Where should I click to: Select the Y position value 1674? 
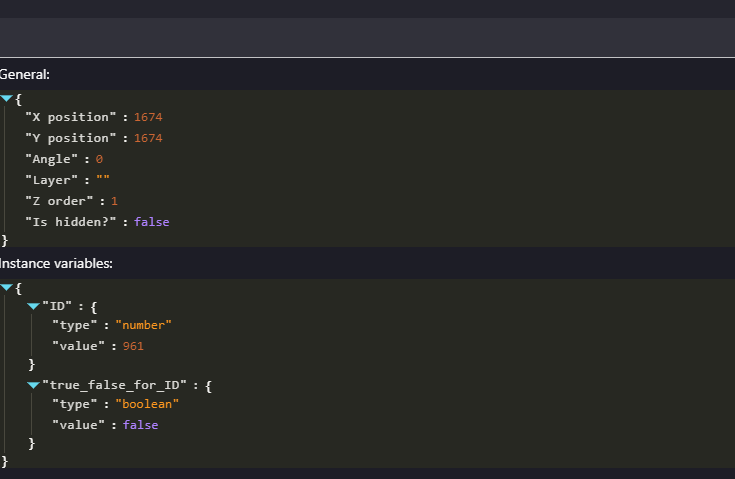(x=148, y=138)
